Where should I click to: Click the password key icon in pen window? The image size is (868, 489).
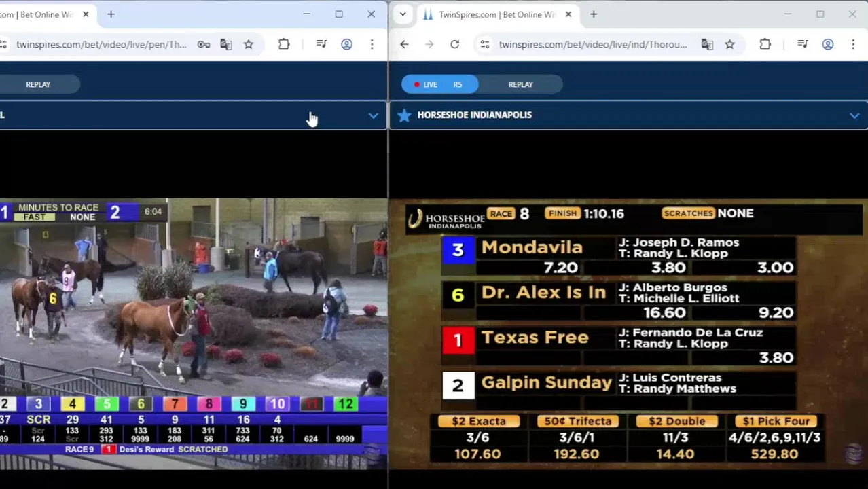pyautogui.click(x=203, y=45)
